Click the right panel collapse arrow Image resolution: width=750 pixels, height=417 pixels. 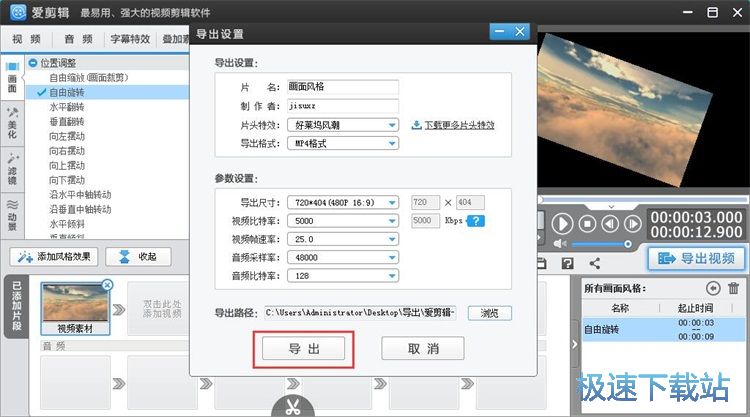[x=575, y=344]
